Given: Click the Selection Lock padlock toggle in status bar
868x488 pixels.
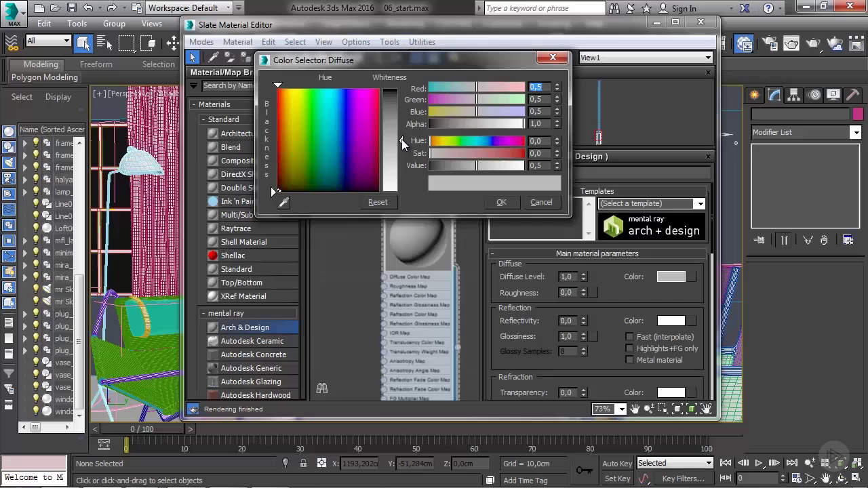Looking at the screenshot, I should [303, 464].
